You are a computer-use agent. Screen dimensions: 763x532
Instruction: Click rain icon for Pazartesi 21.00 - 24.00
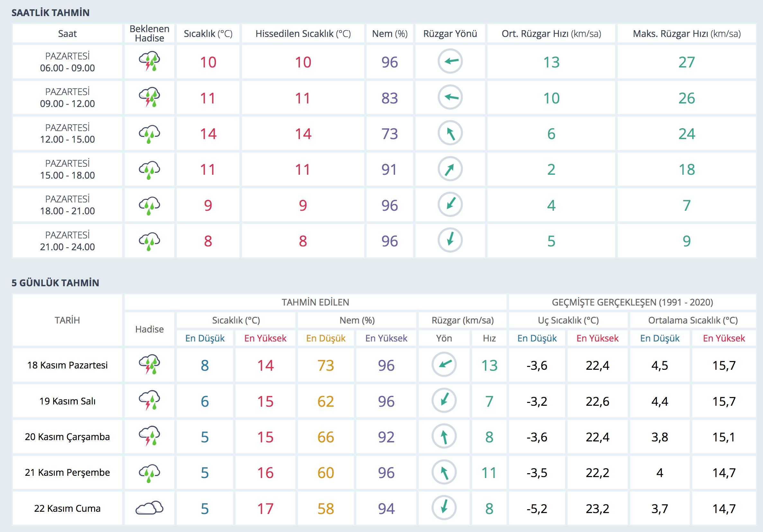point(149,241)
